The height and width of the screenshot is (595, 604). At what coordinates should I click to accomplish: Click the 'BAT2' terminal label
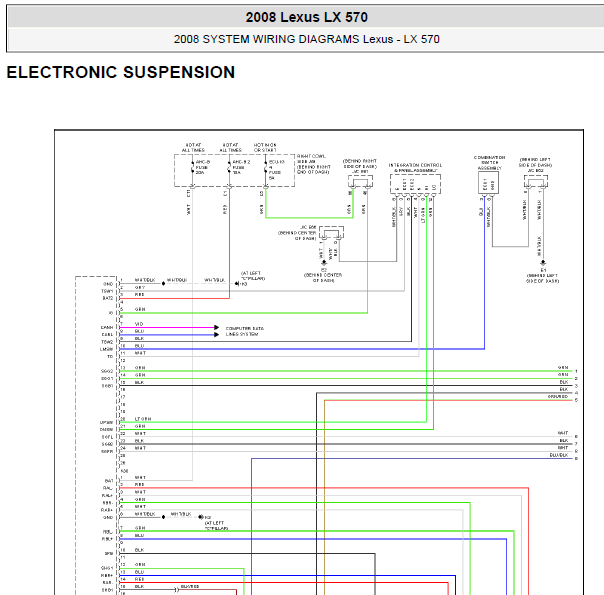tap(108, 298)
